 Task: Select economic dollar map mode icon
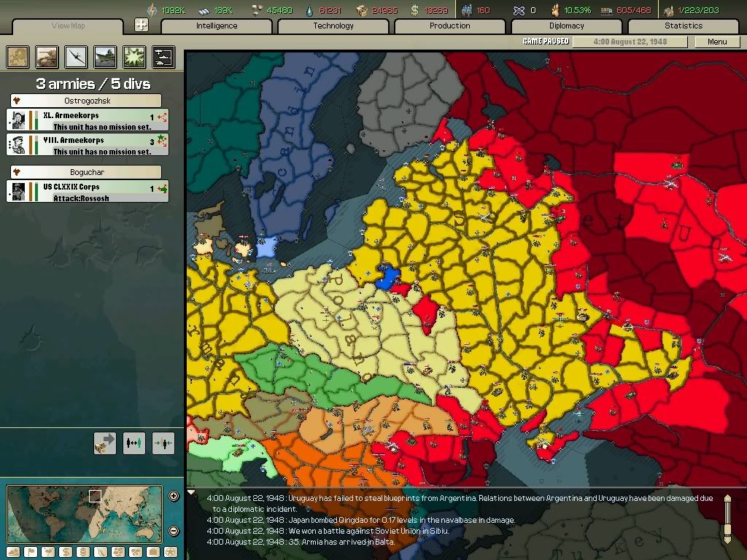[x=66, y=552]
